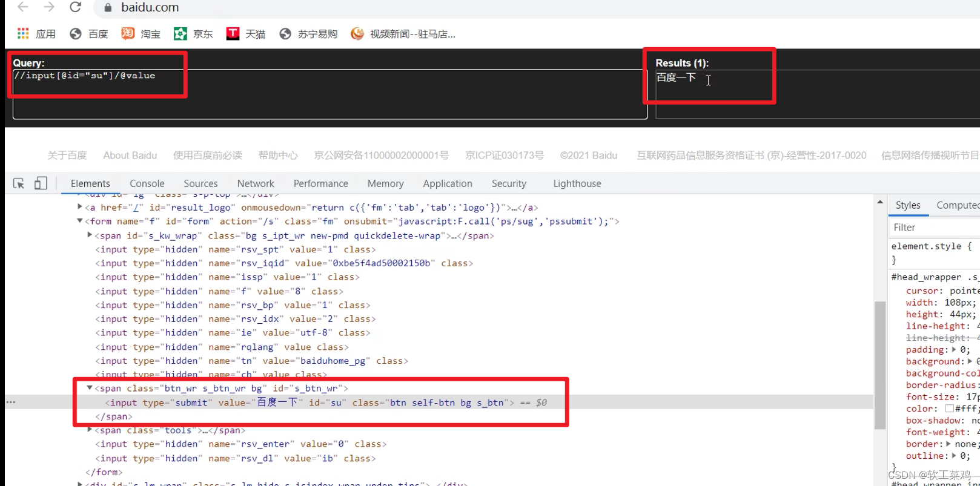Select the hidden input rsv_dl row
Viewport: 980px width, 486px height.
(x=235, y=458)
